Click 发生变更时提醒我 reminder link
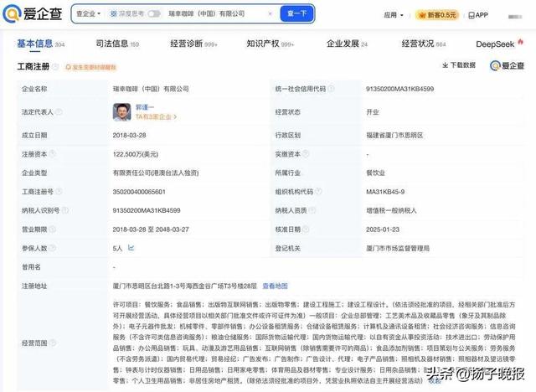The image size is (536, 392). (x=91, y=67)
